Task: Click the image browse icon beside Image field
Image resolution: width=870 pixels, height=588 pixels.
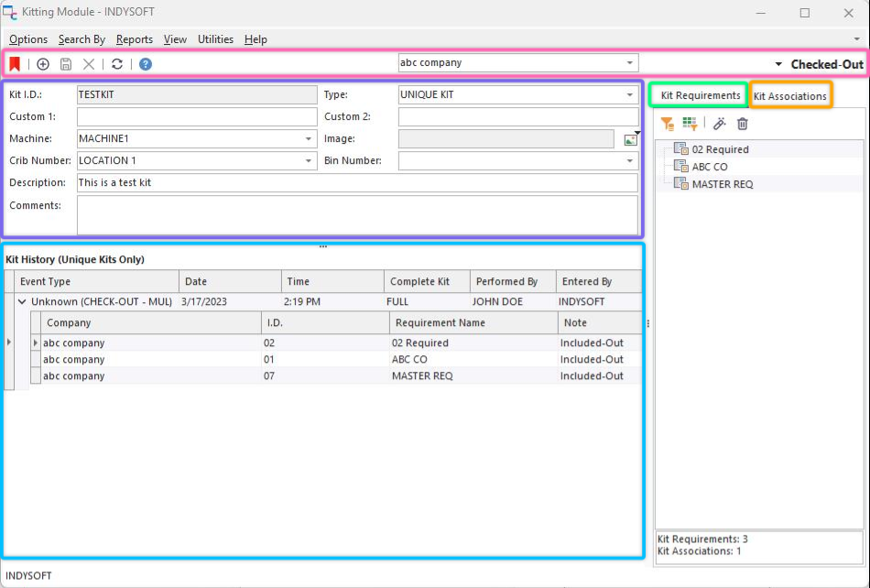Action: (630, 139)
